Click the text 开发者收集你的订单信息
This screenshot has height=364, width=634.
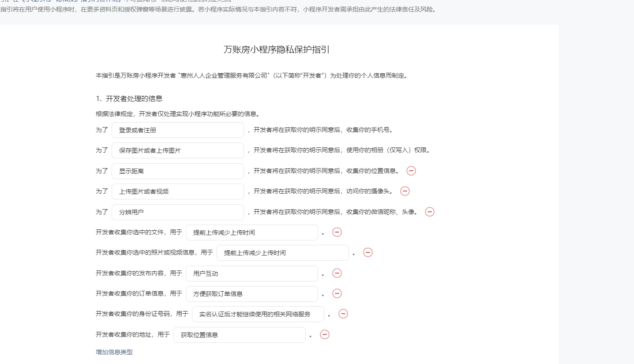[130, 293]
